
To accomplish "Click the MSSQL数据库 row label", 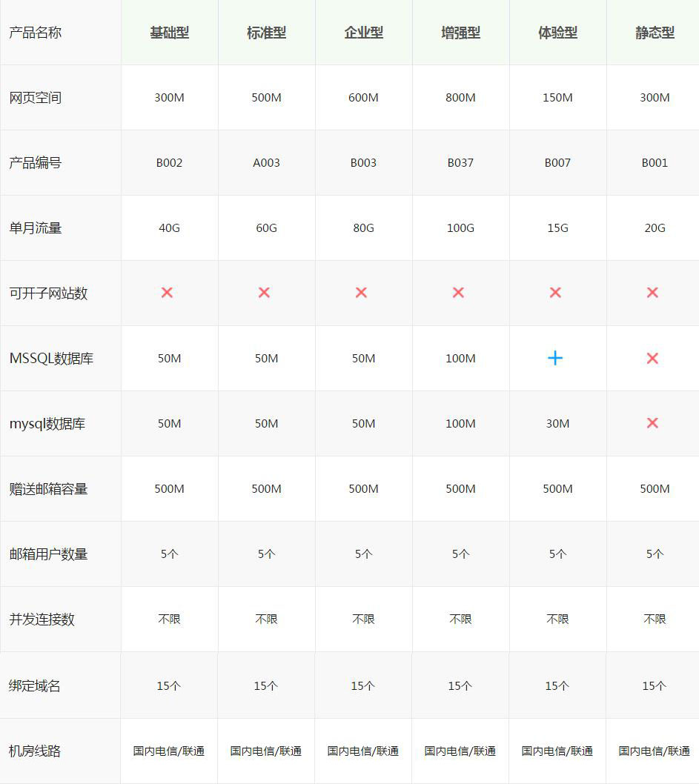I will click(x=51, y=359).
